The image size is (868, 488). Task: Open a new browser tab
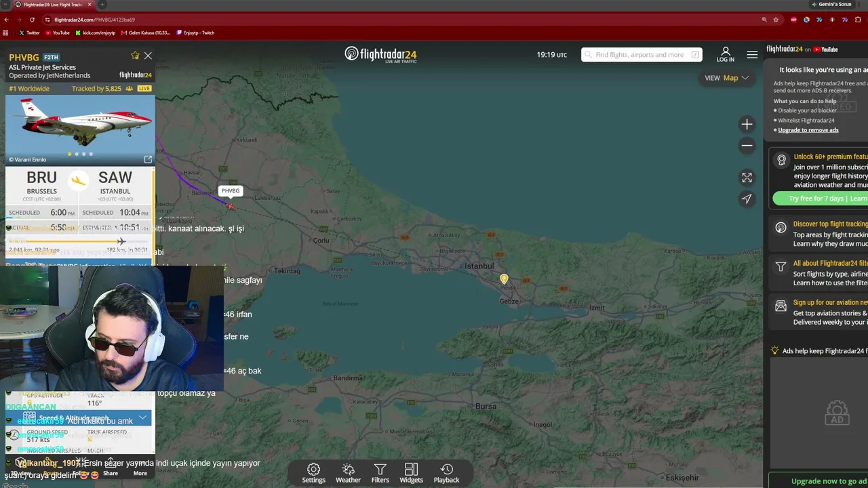point(103,4)
